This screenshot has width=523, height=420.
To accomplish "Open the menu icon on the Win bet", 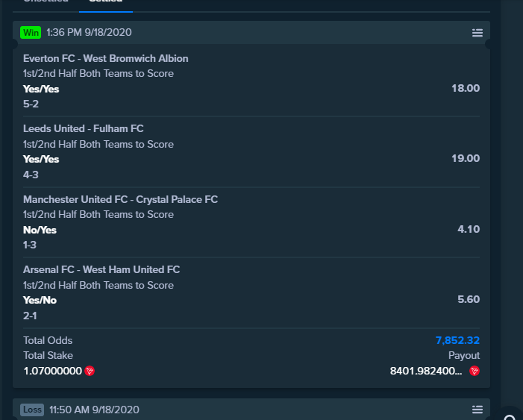I will 477,33.
